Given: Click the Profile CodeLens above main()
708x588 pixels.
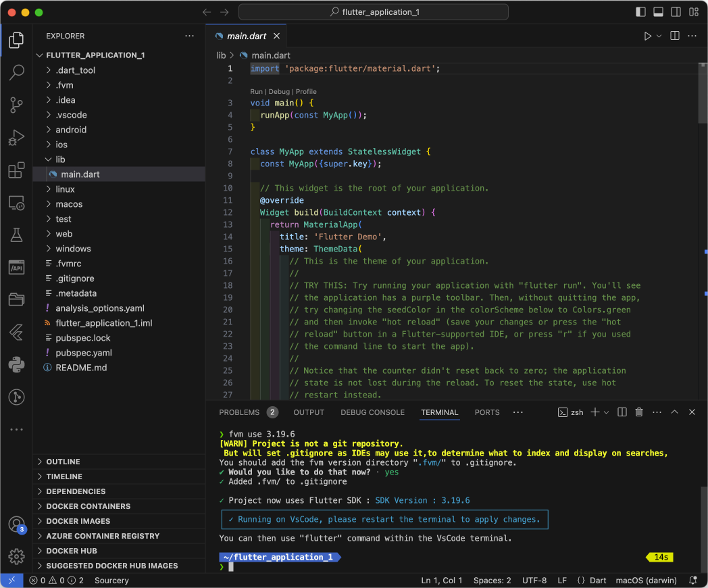Looking at the screenshot, I should 306,92.
